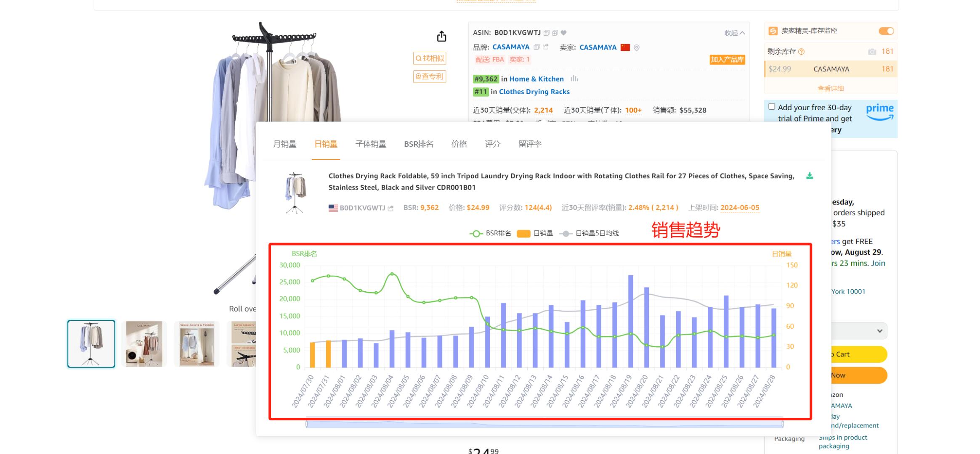Select second thumbnail with washing machine

pyautogui.click(x=144, y=344)
